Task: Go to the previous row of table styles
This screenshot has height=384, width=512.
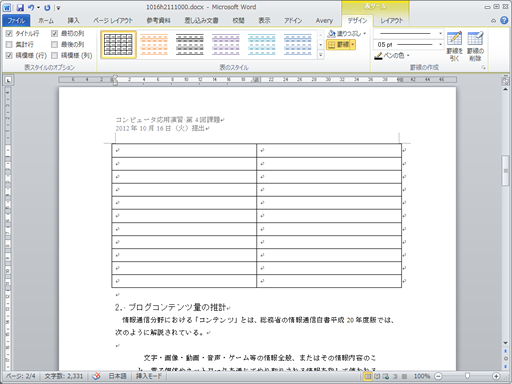Action: (321, 35)
